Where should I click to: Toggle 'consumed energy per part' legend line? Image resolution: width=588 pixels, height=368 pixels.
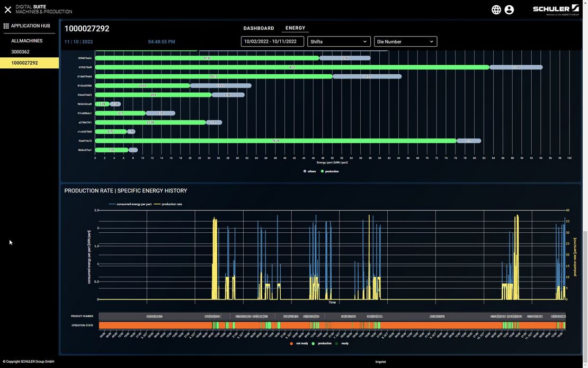pyautogui.click(x=130, y=204)
